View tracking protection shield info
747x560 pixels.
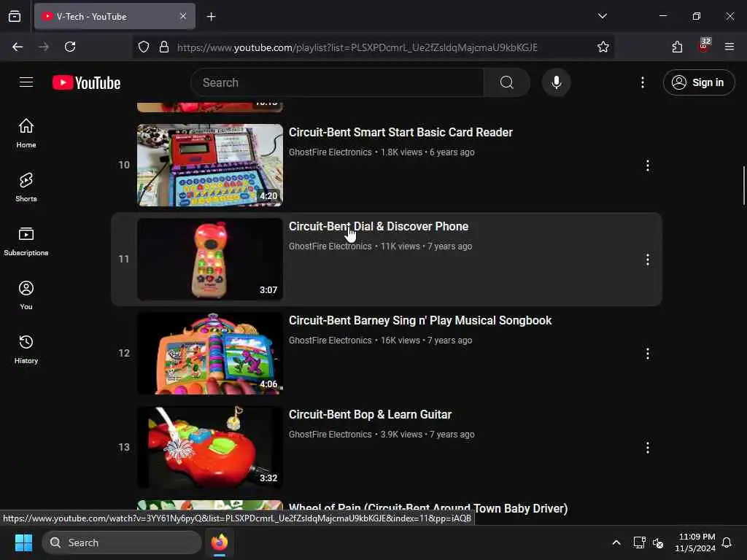144,47
